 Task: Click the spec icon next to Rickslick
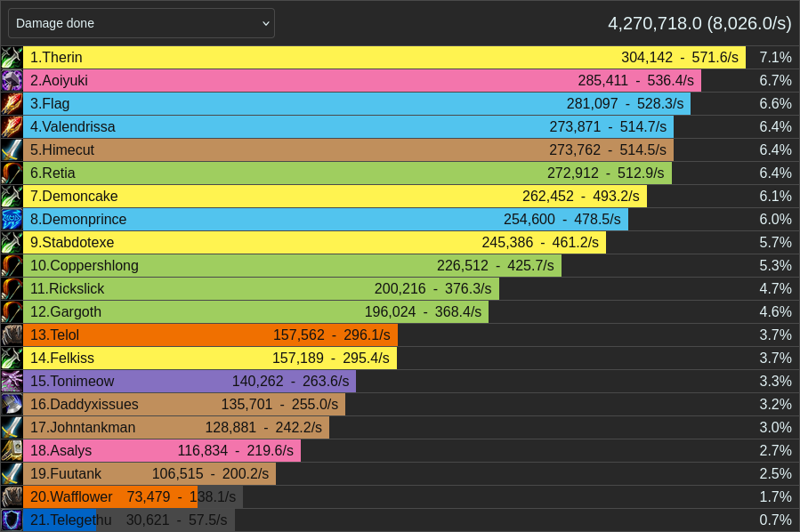click(12, 289)
